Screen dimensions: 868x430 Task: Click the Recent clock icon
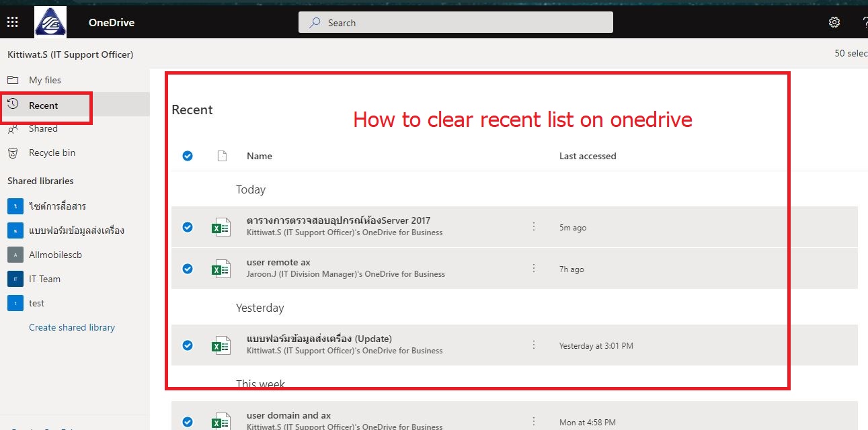(x=13, y=105)
